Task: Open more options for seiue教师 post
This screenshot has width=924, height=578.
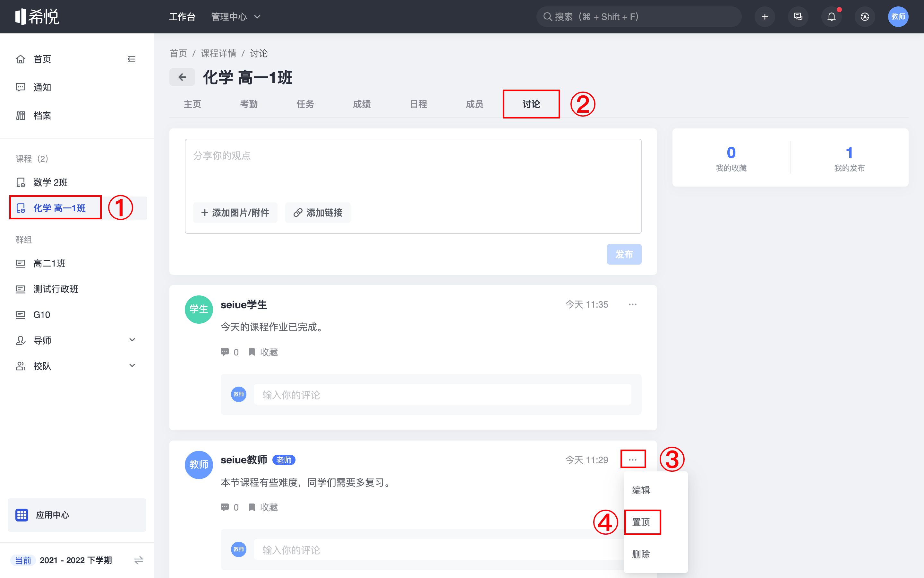Action: 633,460
